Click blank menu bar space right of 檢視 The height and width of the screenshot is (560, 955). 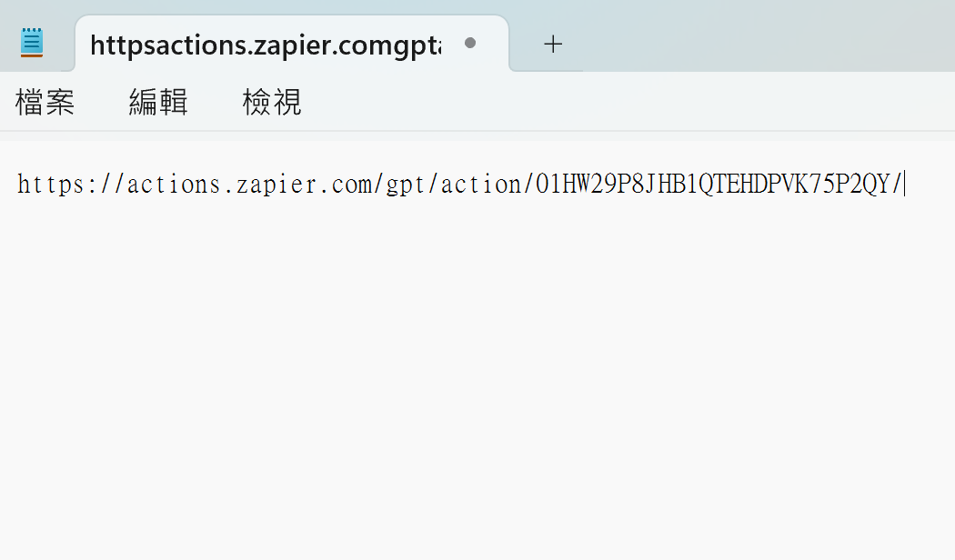pyautogui.click(x=628, y=102)
